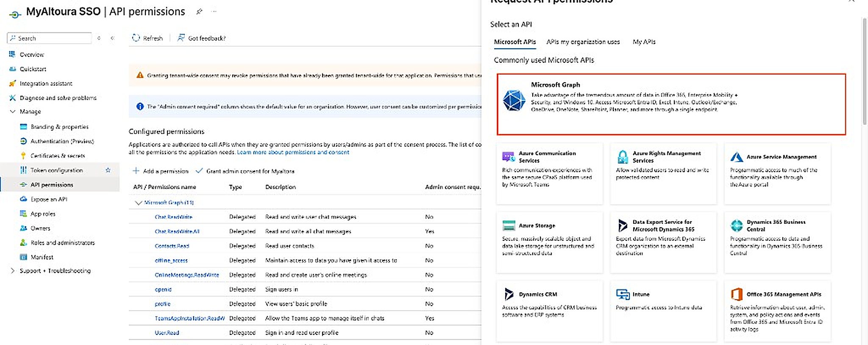Open the openid permission link
This screenshot has height=345, width=868.
[163, 289]
